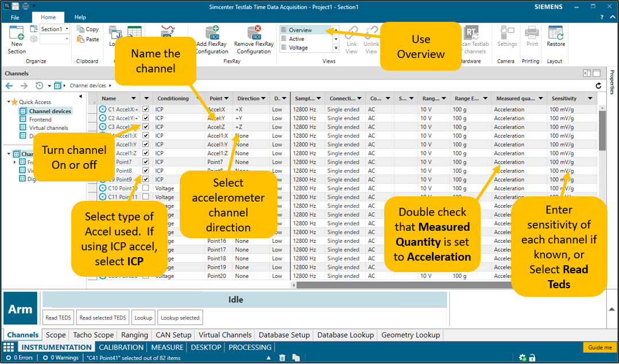619x364 pixels.
Task: Click the table's vertical scrollbar thumb
Action: tap(602, 130)
